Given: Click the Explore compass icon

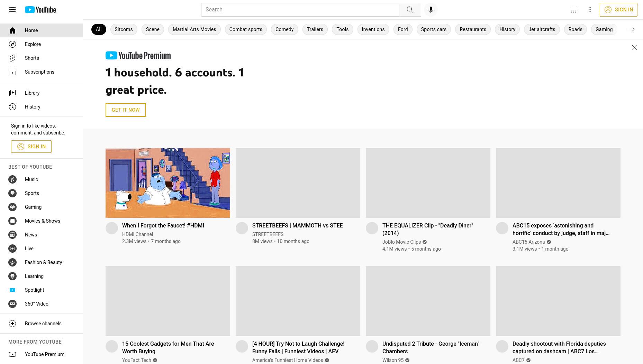Looking at the screenshot, I should coord(12,44).
